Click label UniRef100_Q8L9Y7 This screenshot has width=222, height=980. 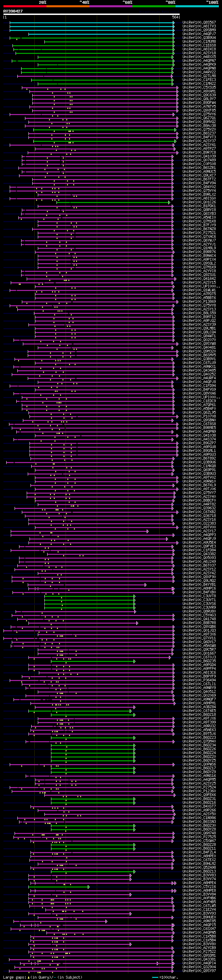click(199, 99)
